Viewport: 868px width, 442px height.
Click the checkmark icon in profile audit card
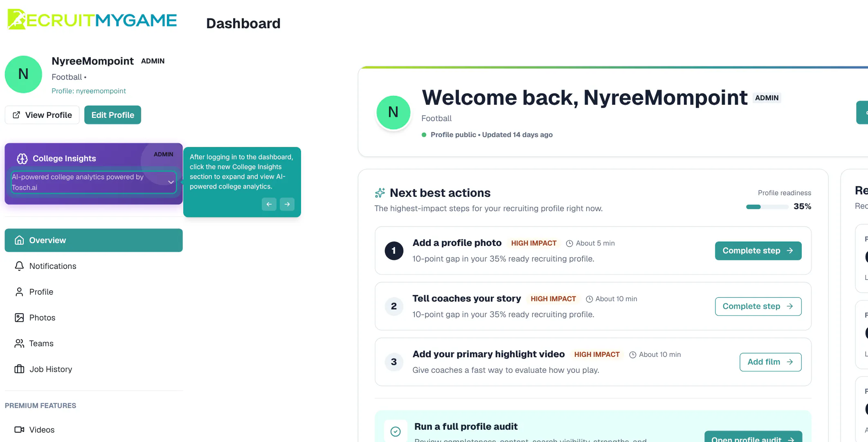pos(396,431)
